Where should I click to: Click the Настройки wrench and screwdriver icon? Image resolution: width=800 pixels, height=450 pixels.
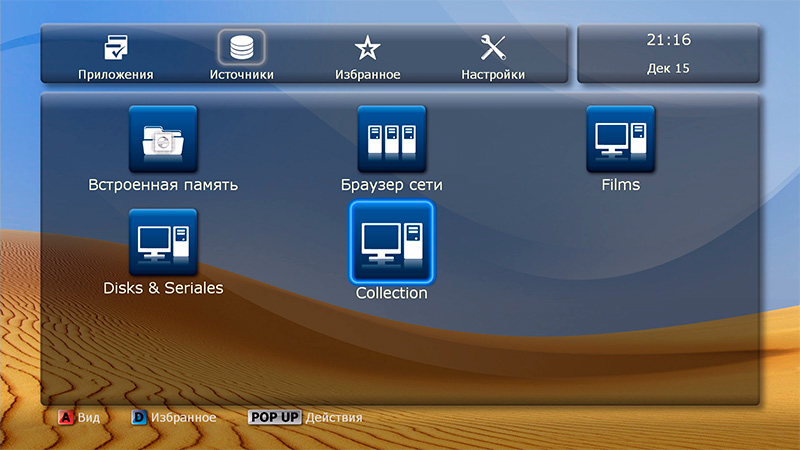[493, 48]
